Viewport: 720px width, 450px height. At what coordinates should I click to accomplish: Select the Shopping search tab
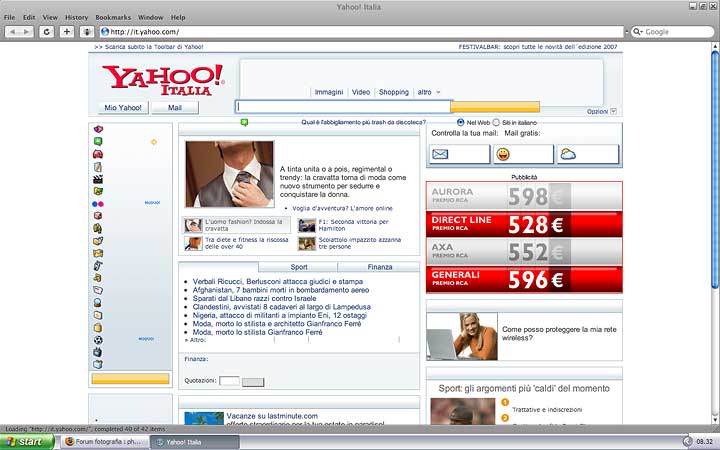click(394, 92)
